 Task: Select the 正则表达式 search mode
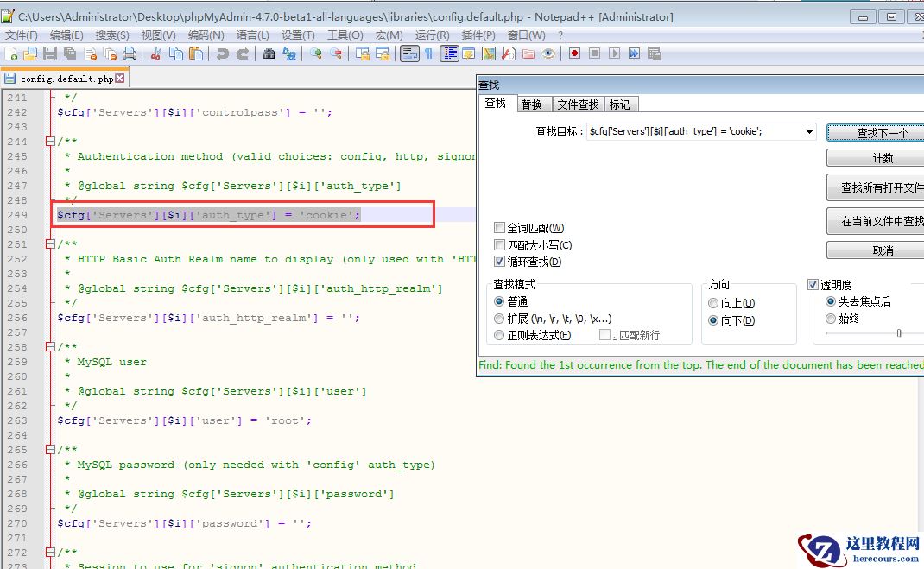pos(499,335)
